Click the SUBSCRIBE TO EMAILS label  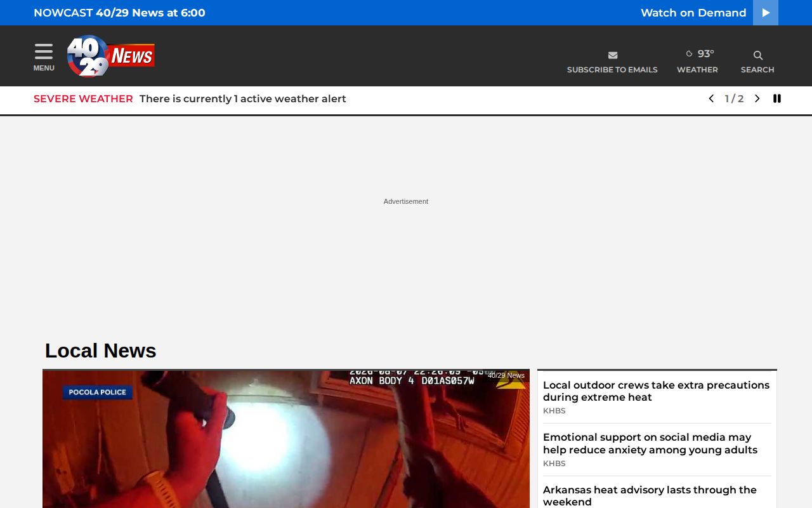[x=612, y=70]
